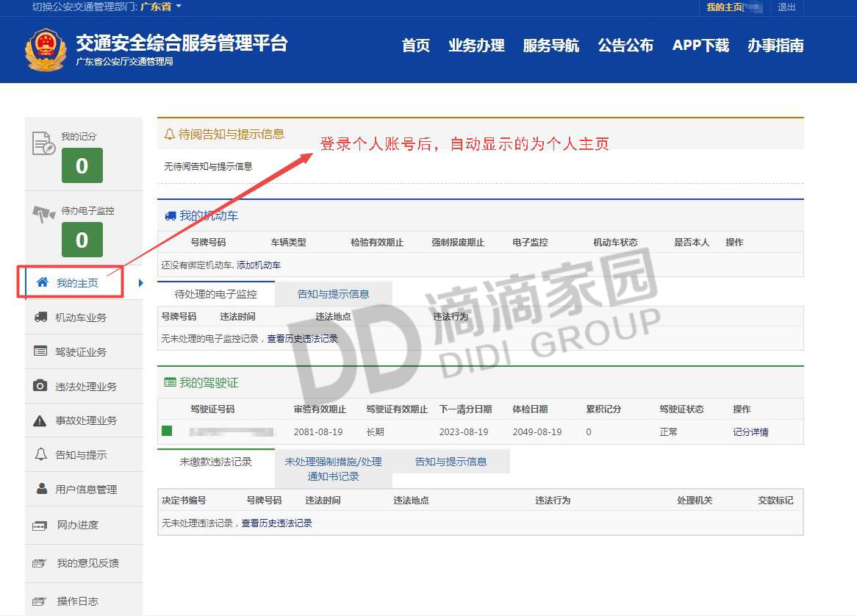Click the green 待办电子监控 count box
This screenshot has height=616, width=857.
[x=82, y=240]
